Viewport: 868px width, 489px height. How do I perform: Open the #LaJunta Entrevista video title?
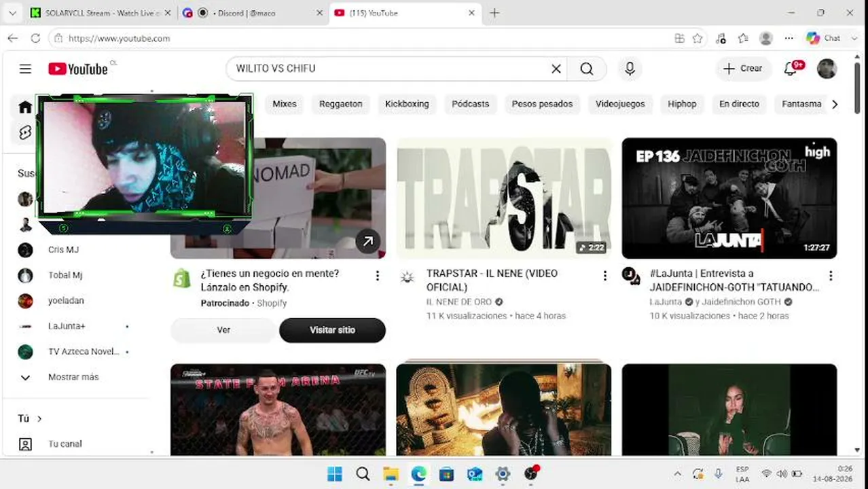(x=734, y=280)
